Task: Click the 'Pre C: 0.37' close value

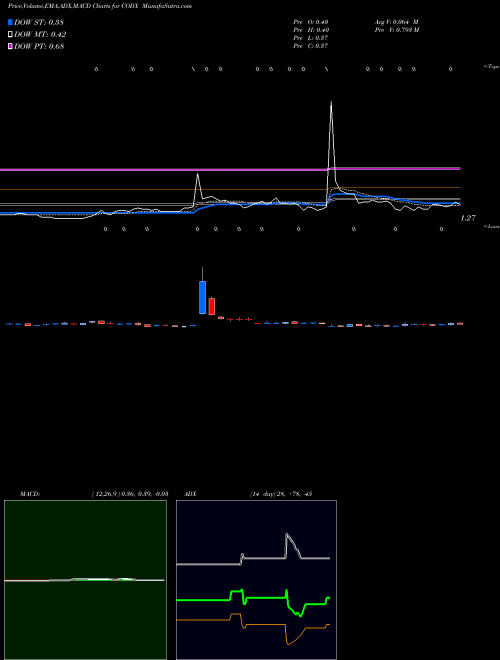Action: click(311, 46)
